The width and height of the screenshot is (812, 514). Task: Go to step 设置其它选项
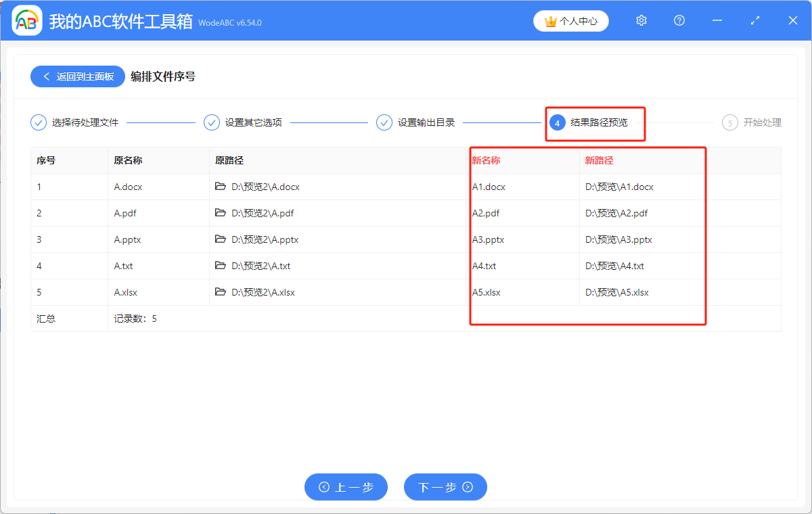point(244,123)
